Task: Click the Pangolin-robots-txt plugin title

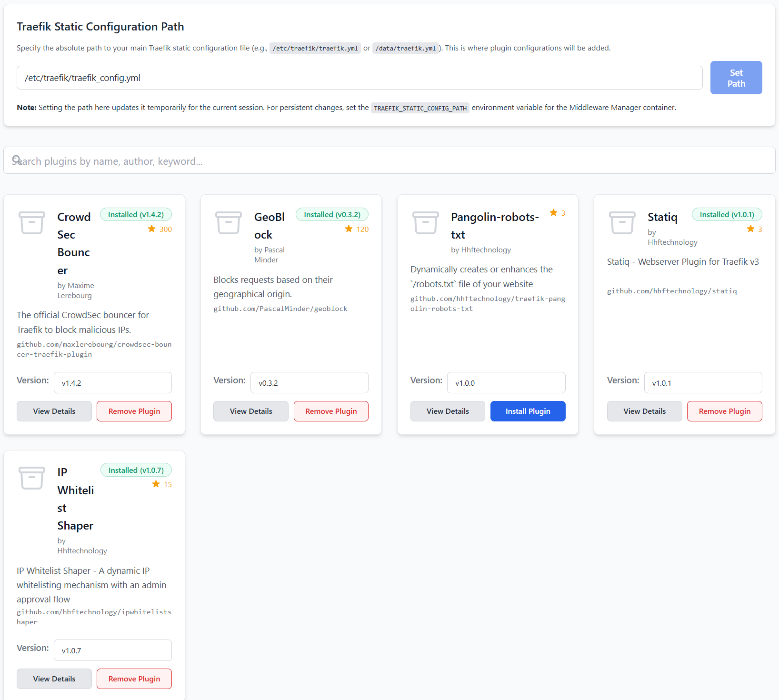Action: (x=495, y=226)
